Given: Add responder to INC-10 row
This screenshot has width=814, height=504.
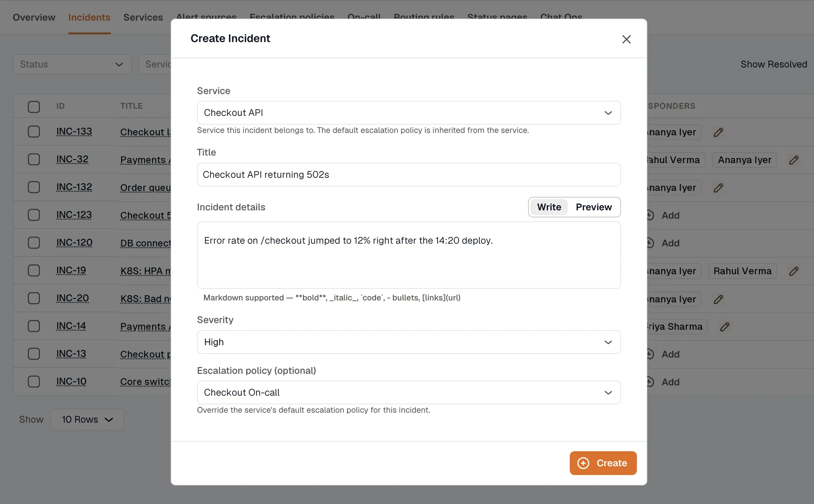Looking at the screenshot, I should [x=664, y=382].
